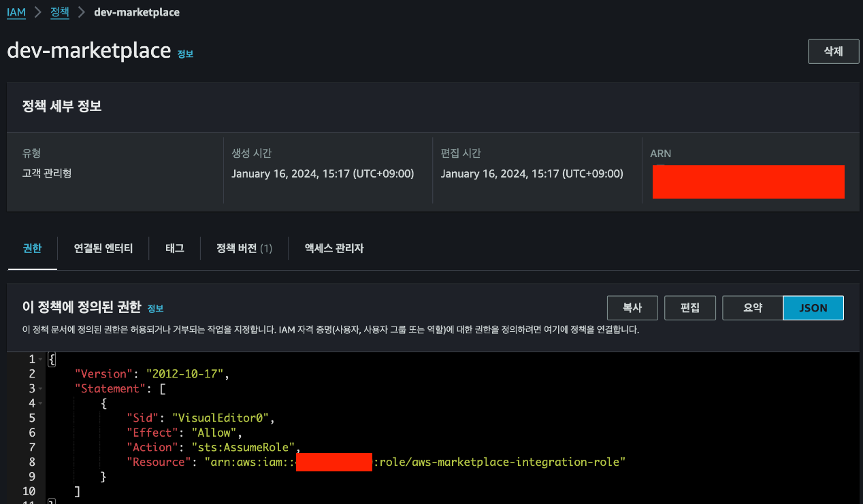Click the "Sid" key in JSON
Viewport: 863px width, 504px height.
[x=143, y=418]
